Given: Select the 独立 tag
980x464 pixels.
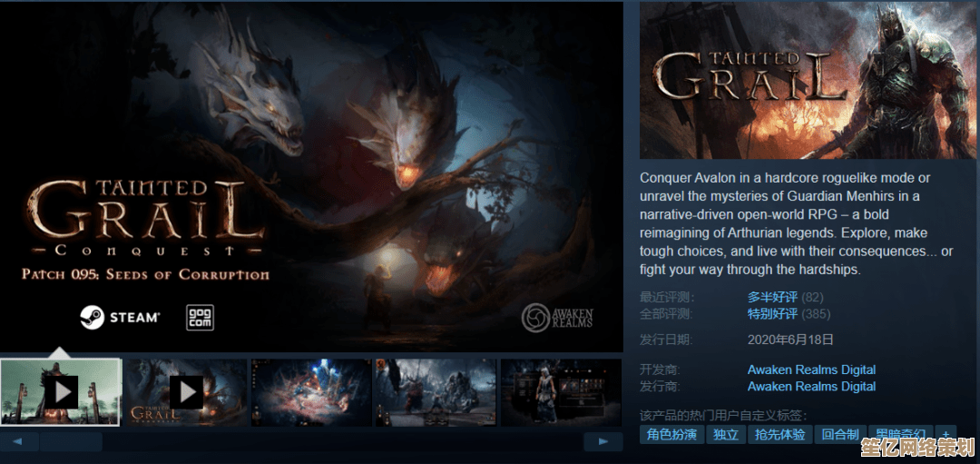Looking at the screenshot, I should click(726, 435).
